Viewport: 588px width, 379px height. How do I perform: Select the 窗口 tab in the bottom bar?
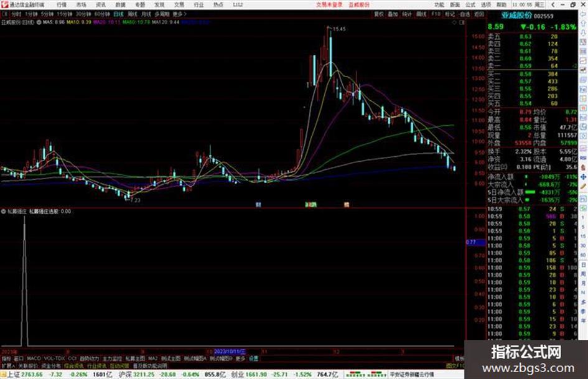[19, 358]
